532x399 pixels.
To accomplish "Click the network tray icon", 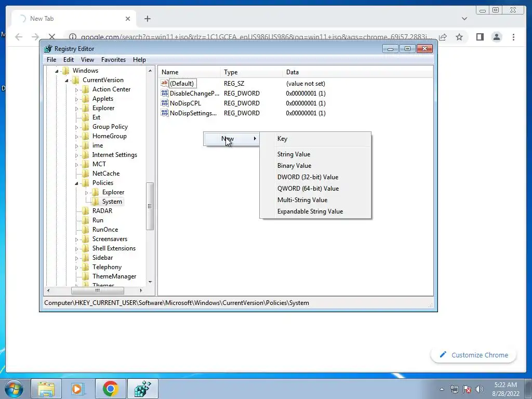I will coord(454,389).
